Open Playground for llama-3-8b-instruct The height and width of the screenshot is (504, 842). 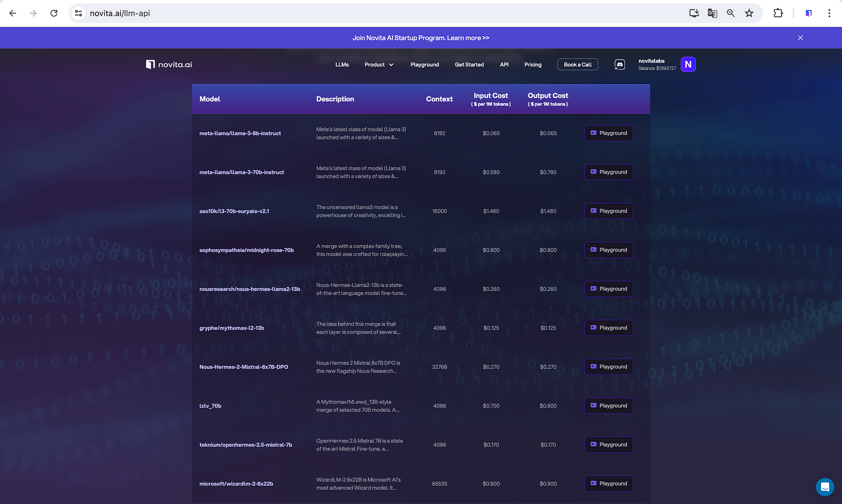[609, 133]
